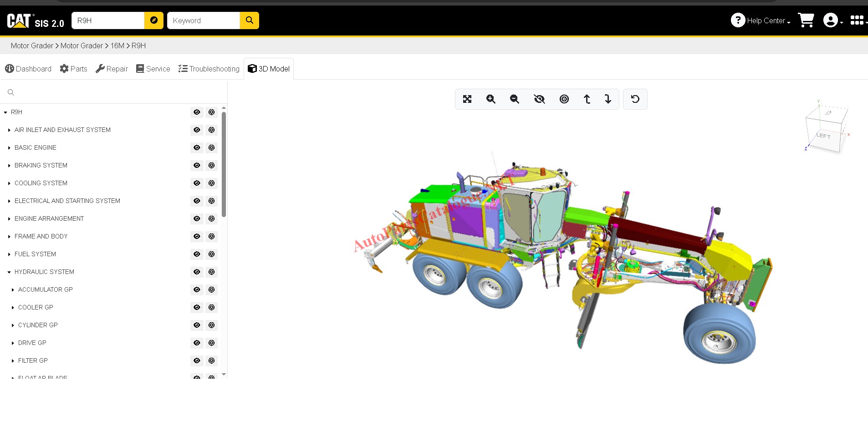Click the CAT SIS 2.0 logo
The height and width of the screenshot is (426, 868).
click(36, 21)
